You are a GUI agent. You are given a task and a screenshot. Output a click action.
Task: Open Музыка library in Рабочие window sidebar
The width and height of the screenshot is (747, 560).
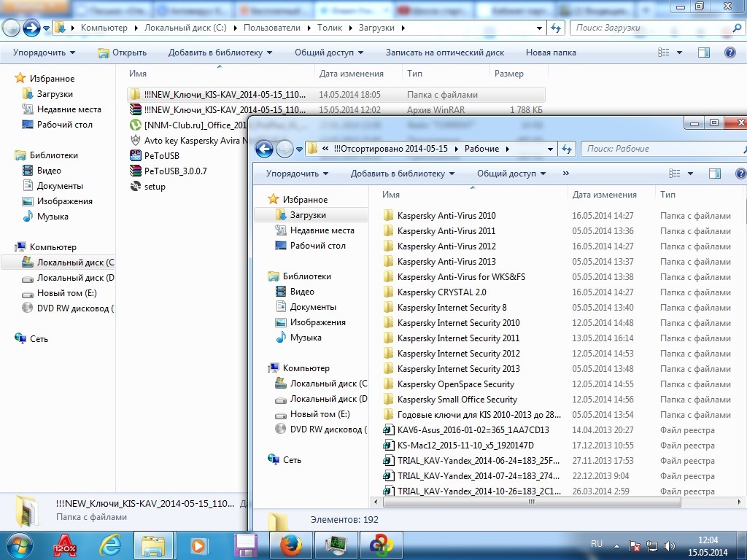click(298, 338)
